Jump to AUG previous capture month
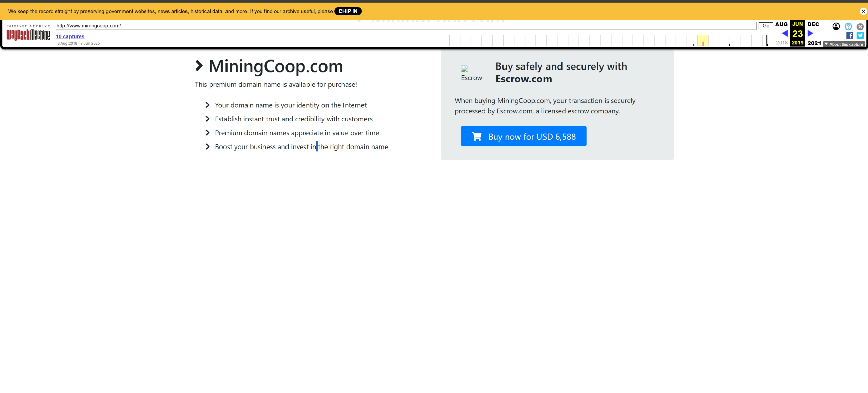This screenshot has height=393, width=868. click(x=781, y=24)
